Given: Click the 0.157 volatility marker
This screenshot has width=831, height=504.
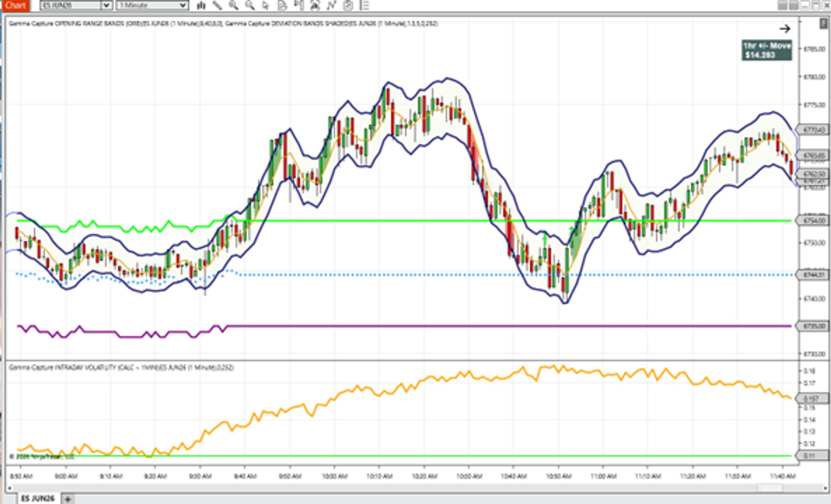Looking at the screenshot, I should 813,398.
